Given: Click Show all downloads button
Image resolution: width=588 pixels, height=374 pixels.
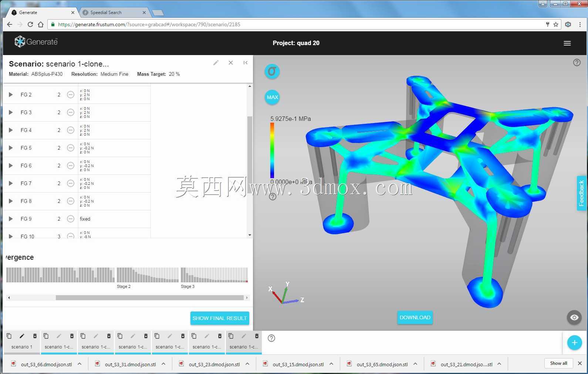Looking at the screenshot, I should tap(558, 363).
